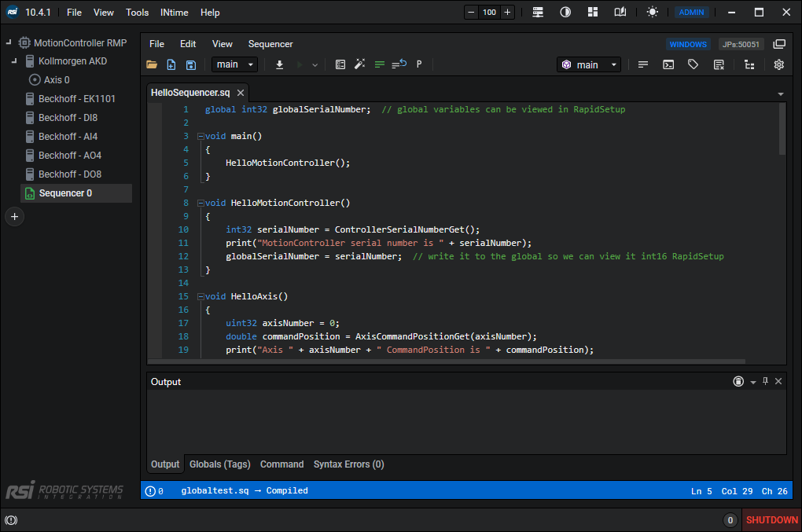Open the terminal console icon

click(668, 64)
